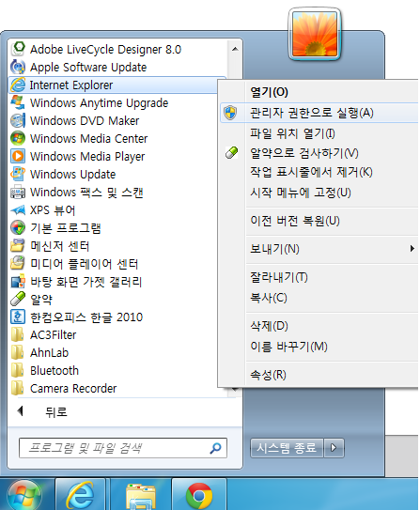Image resolution: width=420 pixels, height=510 pixels.
Task: Click the shield icon next to 관리자 권한으로 실행
Action: [230, 113]
